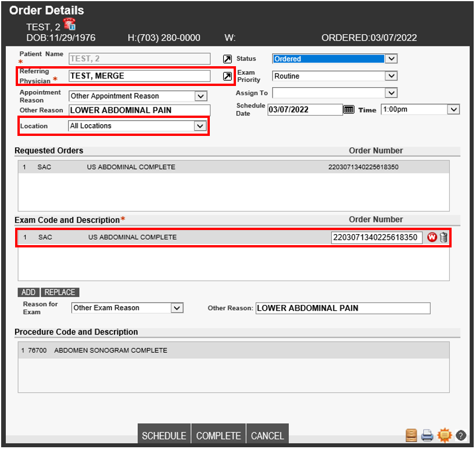Click the orange file cabinet icon at bottom
Image resolution: width=476 pixels, height=449 pixels.
pos(411,435)
